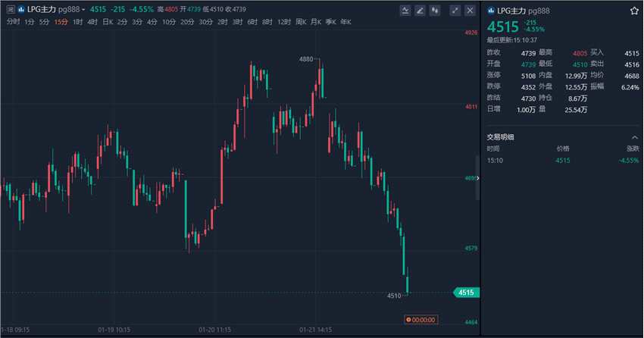Select the 1时 timeframe
This screenshot has height=338, width=644.
pyautogui.click(x=77, y=22)
